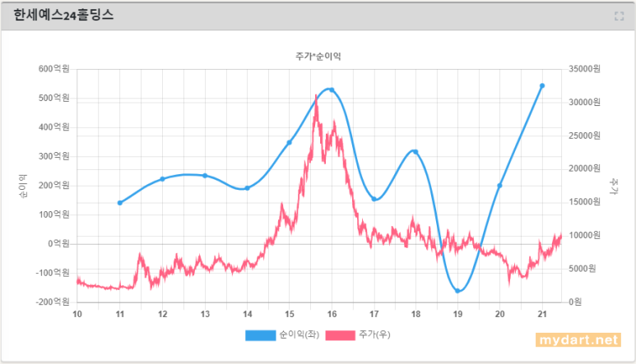The image size is (636, 364).
Task: Expand the chart with the fullscreen icon
Action: [x=619, y=16]
